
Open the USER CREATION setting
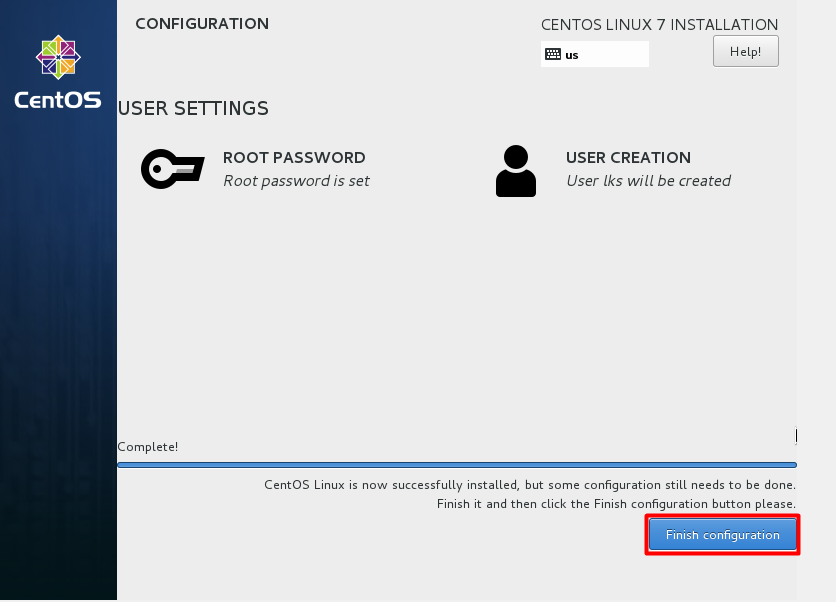coord(628,158)
